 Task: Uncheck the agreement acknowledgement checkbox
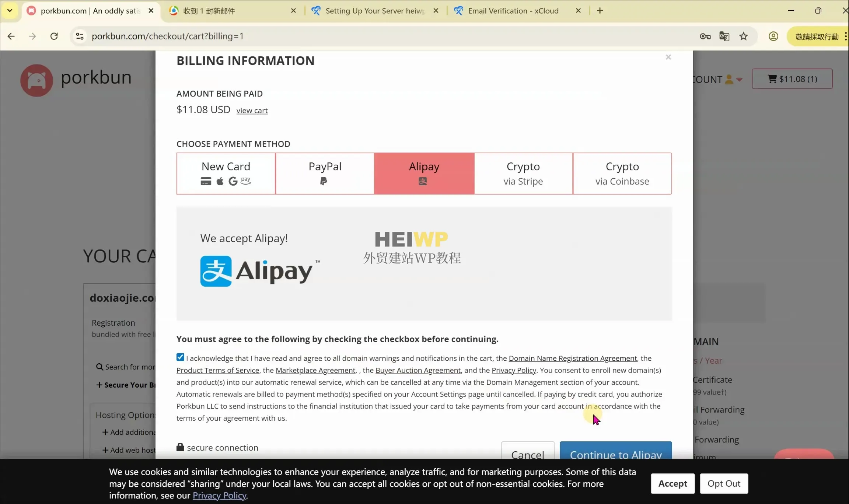coord(180,357)
